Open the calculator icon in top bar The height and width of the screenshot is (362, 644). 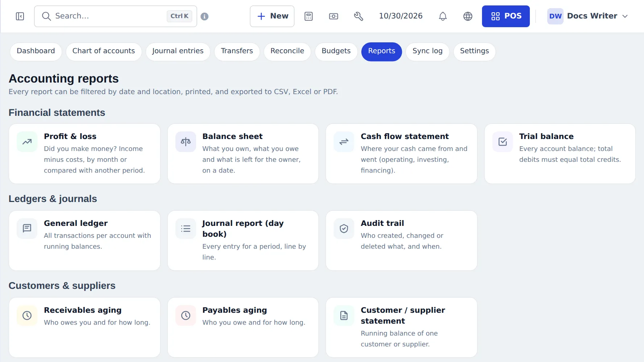coord(308,16)
